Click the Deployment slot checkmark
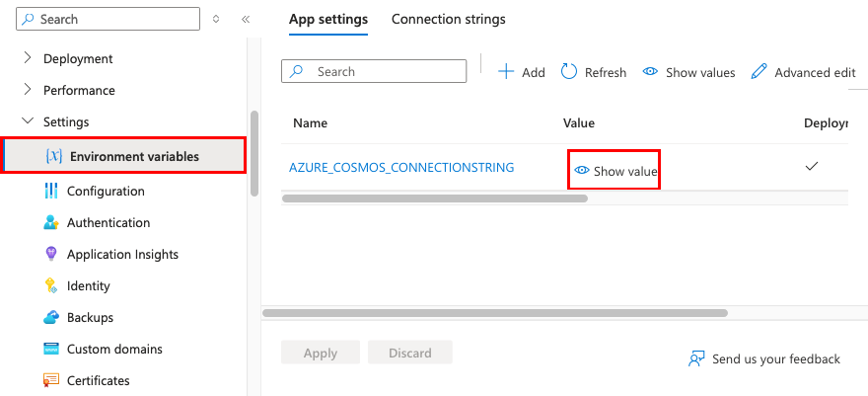This screenshot has width=868, height=396. tap(812, 166)
